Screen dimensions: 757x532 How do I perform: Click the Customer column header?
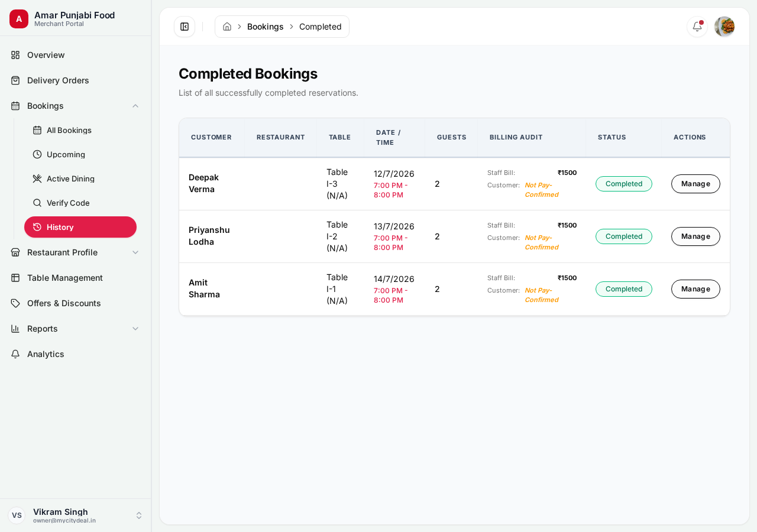(211, 137)
